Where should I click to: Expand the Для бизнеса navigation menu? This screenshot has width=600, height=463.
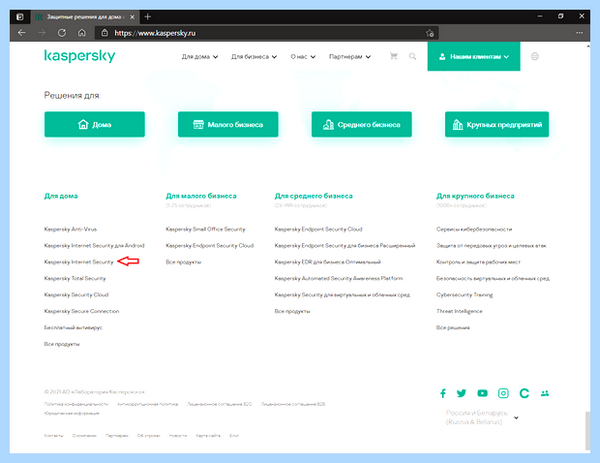(x=254, y=57)
